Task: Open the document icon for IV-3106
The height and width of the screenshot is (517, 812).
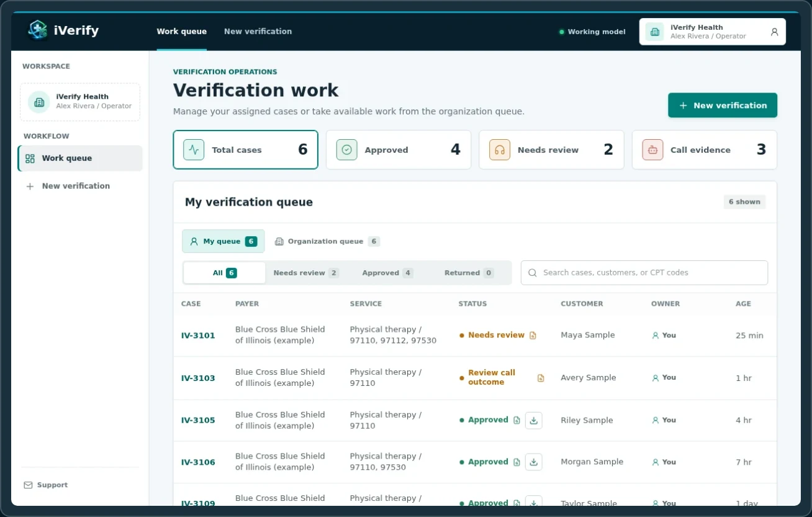Action: coord(517,462)
